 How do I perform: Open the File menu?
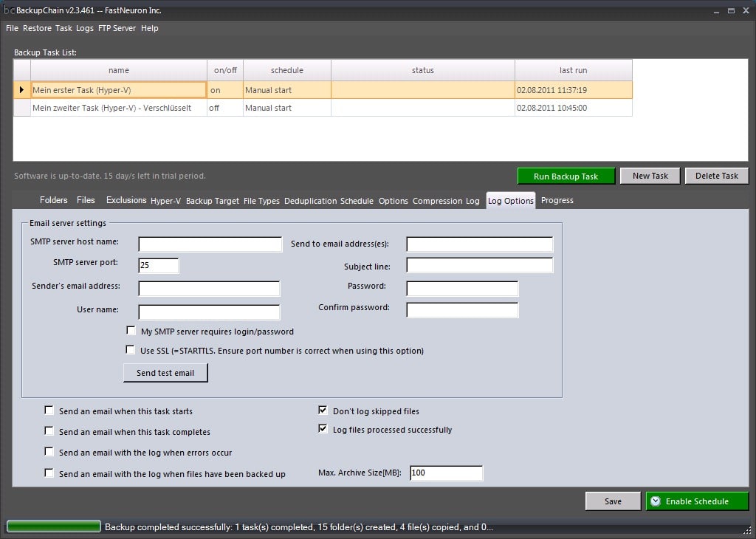click(12, 28)
